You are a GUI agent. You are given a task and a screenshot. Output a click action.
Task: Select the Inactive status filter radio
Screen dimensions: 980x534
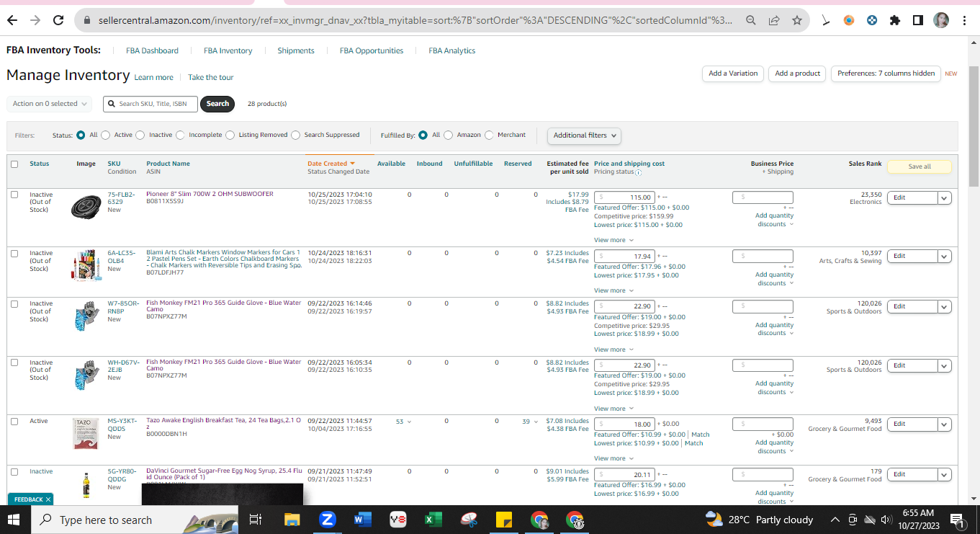click(140, 135)
